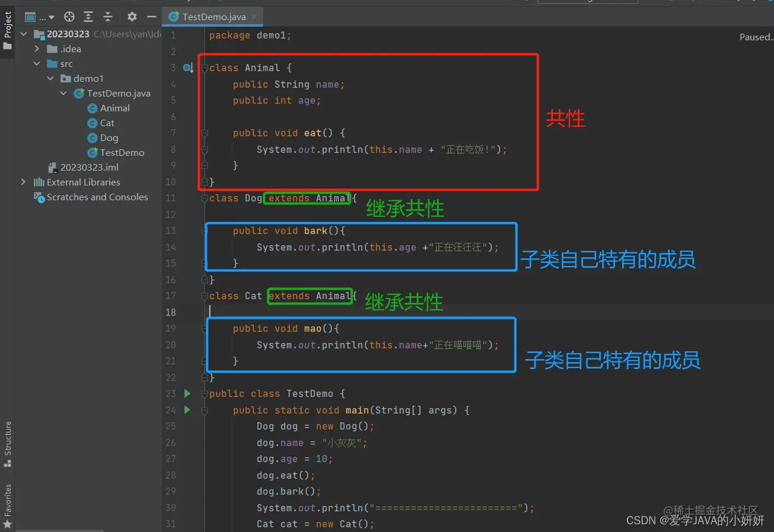Screen dimensions: 774x532
Task: Select the src folder
Action: [66, 63]
